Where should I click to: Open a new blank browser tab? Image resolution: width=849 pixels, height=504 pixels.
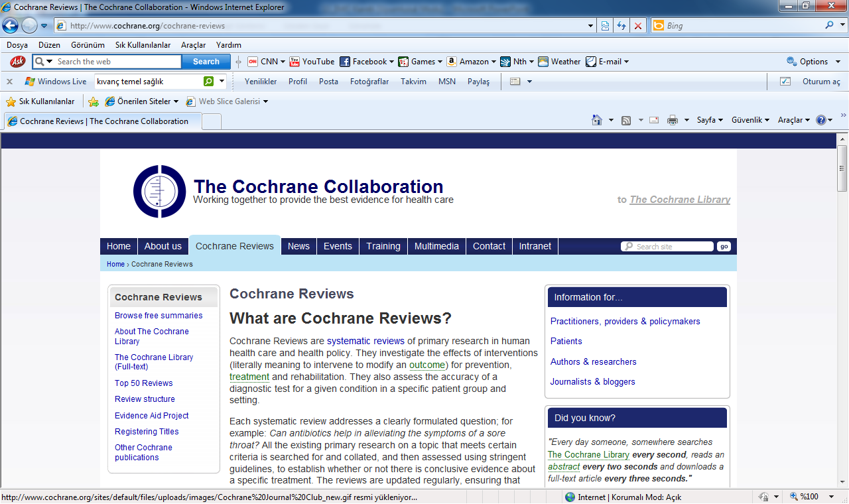pos(212,121)
